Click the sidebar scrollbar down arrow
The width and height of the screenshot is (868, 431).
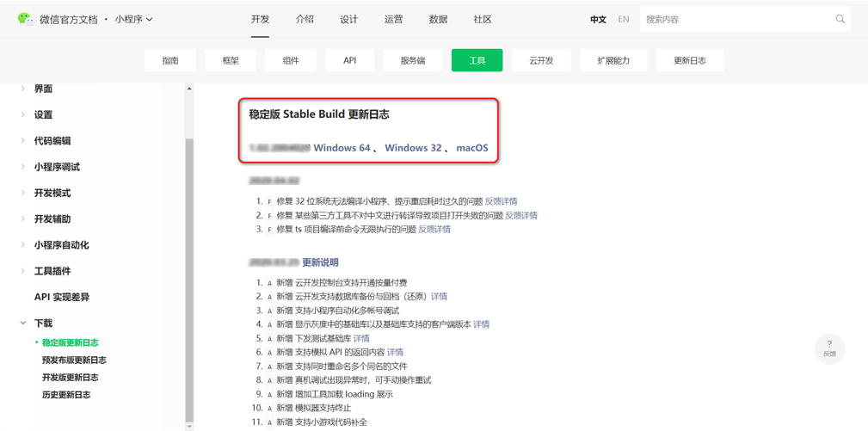click(x=189, y=427)
